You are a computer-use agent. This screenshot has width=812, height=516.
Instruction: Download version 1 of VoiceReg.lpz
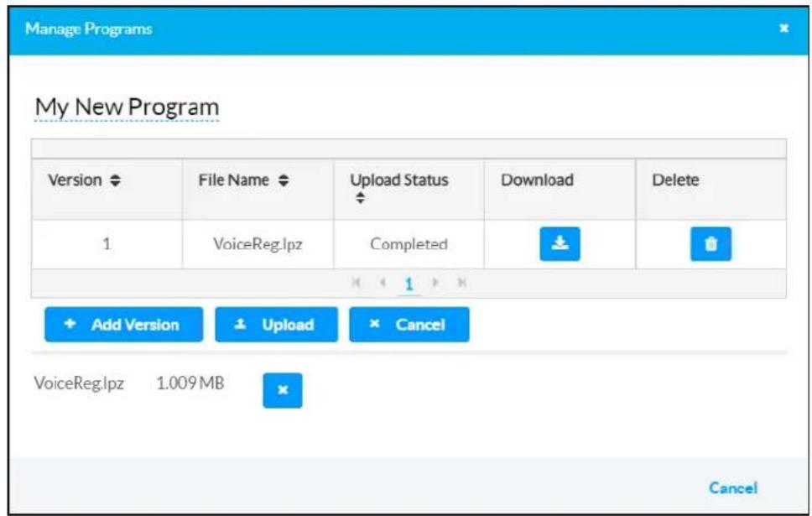pyautogui.click(x=560, y=243)
